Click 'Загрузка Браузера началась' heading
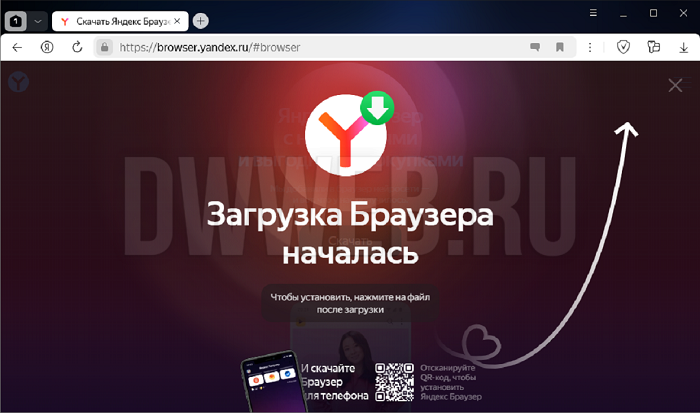Screen dimensions: 700x413 tap(350, 234)
